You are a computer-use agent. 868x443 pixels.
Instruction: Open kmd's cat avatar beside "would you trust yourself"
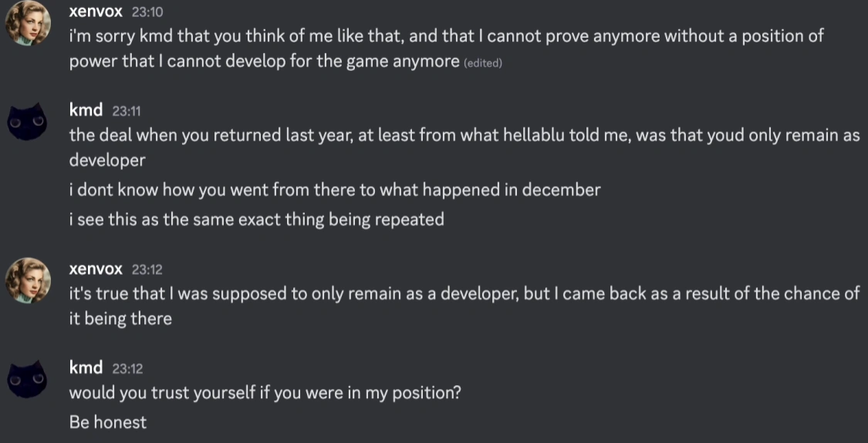coord(29,379)
